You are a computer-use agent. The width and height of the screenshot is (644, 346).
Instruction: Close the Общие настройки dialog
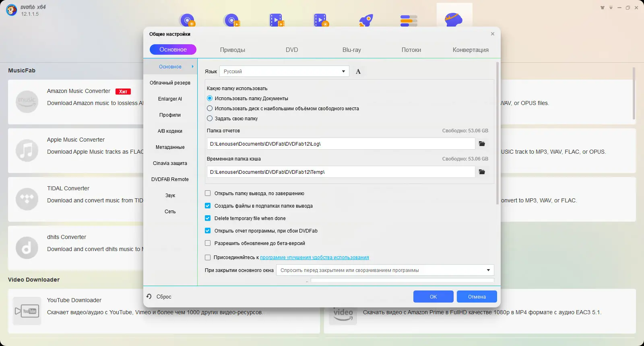492,34
